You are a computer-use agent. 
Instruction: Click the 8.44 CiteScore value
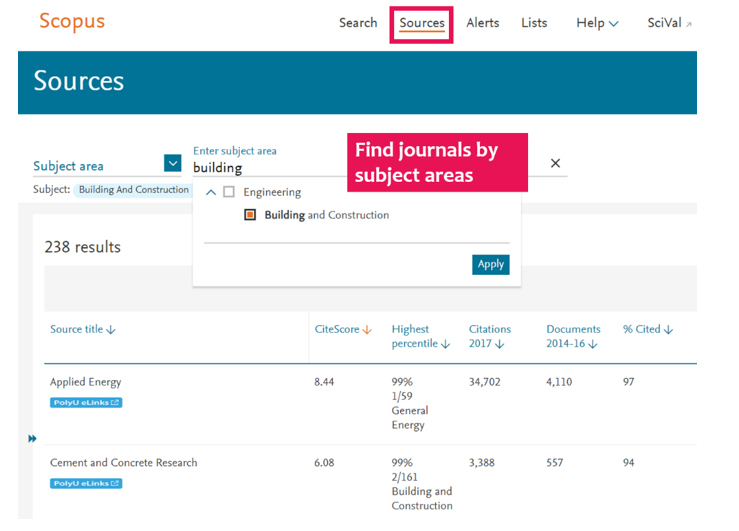pyautogui.click(x=324, y=382)
